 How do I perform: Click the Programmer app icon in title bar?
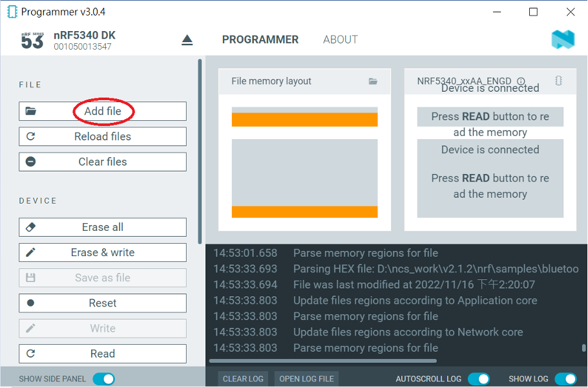point(12,12)
